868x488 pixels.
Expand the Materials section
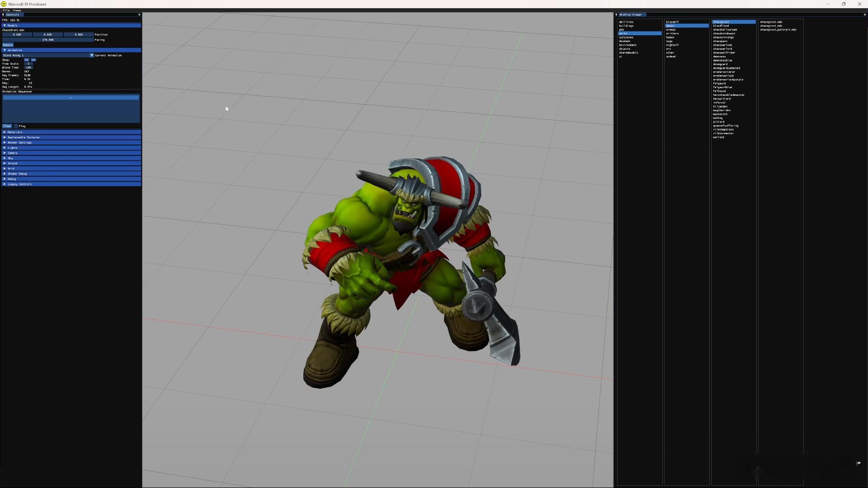tap(71, 132)
